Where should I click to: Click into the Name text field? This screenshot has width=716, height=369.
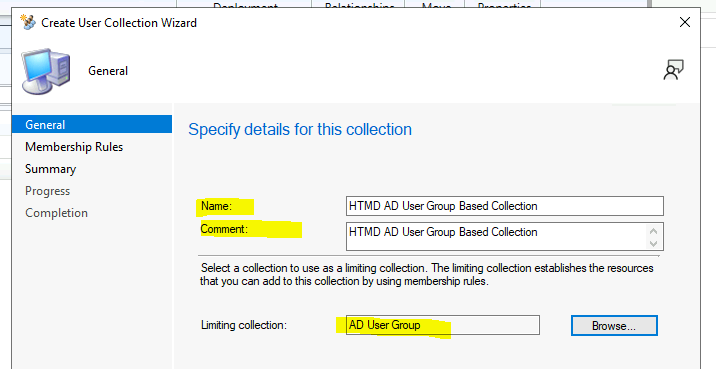(x=505, y=206)
